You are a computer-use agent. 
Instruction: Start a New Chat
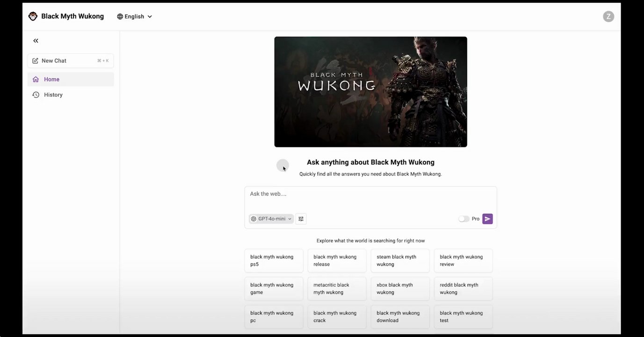click(71, 61)
